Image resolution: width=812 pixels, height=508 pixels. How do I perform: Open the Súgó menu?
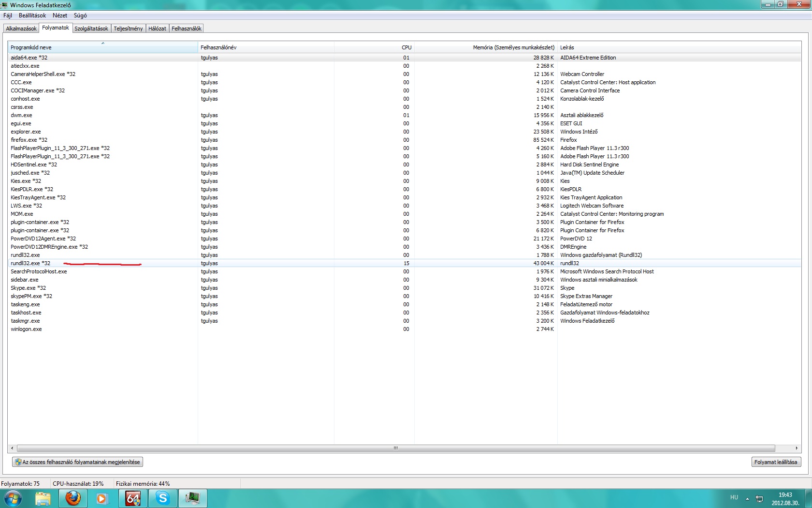click(80, 15)
